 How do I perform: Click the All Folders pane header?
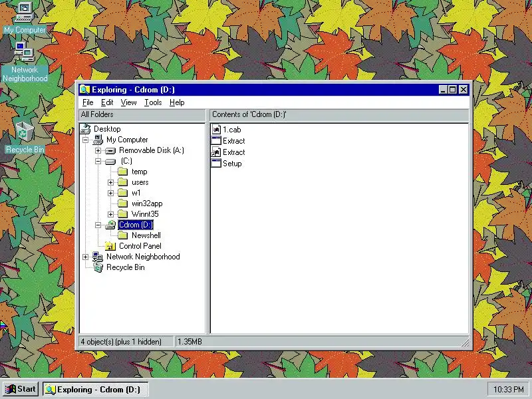coord(142,114)
